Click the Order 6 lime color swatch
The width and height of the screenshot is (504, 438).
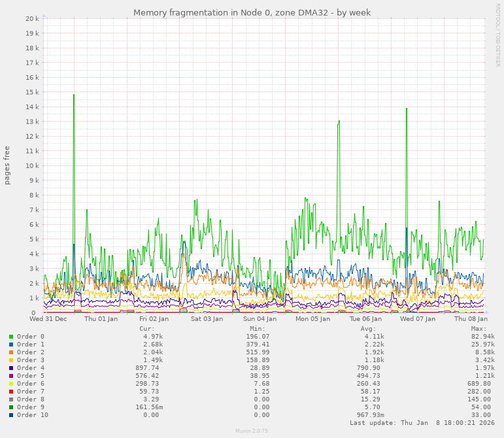pos(11,384)
